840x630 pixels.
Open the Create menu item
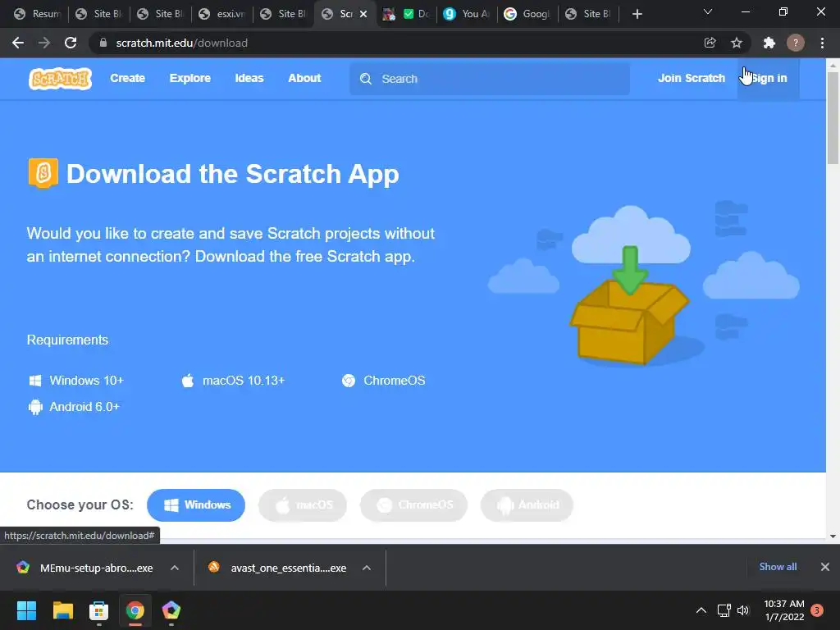(127, 78)
